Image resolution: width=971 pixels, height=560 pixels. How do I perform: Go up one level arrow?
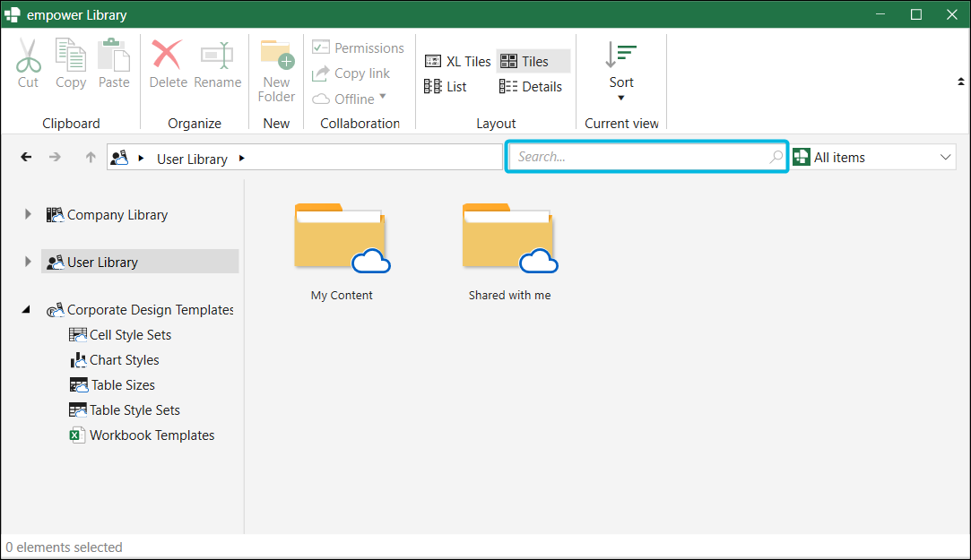pos(91,157)
